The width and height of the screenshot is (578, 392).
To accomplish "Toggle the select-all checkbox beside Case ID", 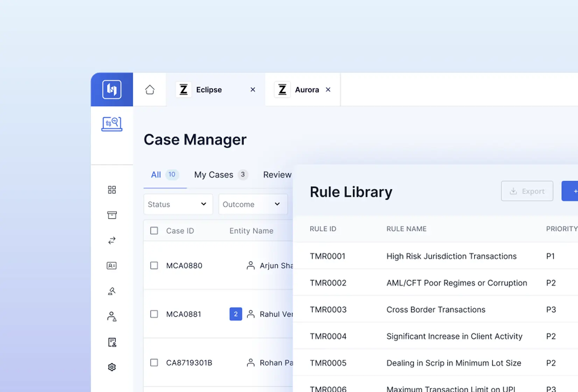I will pyautogui.click(x=154, y=231).
